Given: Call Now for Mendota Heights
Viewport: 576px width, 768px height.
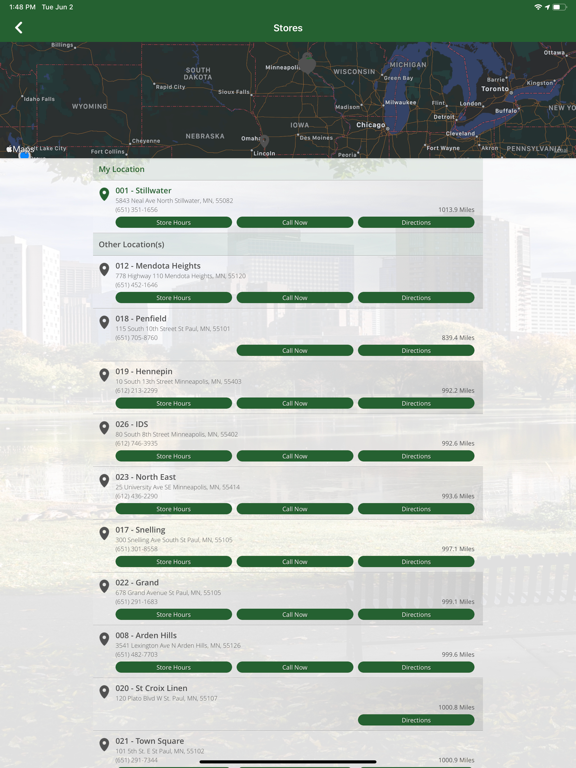Looking at the screenshot, I should [295, 298].
